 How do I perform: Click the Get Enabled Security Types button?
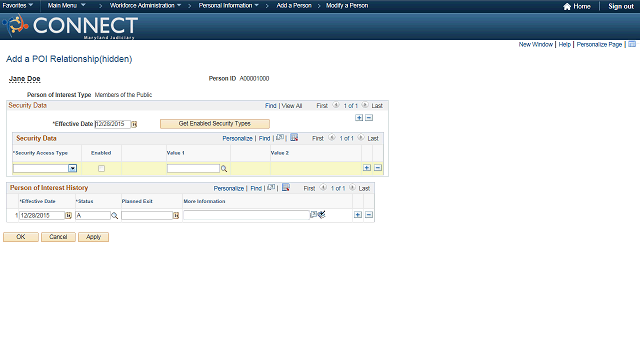click(215, 124)
